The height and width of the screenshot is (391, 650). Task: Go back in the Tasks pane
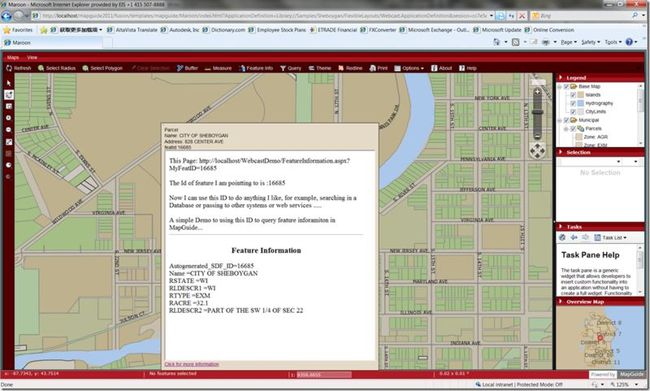[574, 238]
